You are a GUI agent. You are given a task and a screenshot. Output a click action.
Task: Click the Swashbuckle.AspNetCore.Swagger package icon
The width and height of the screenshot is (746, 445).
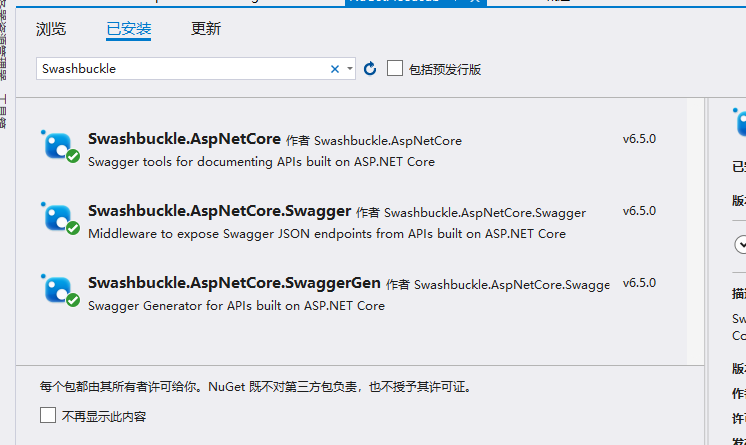pyautogui.click(x=60, y=218)
